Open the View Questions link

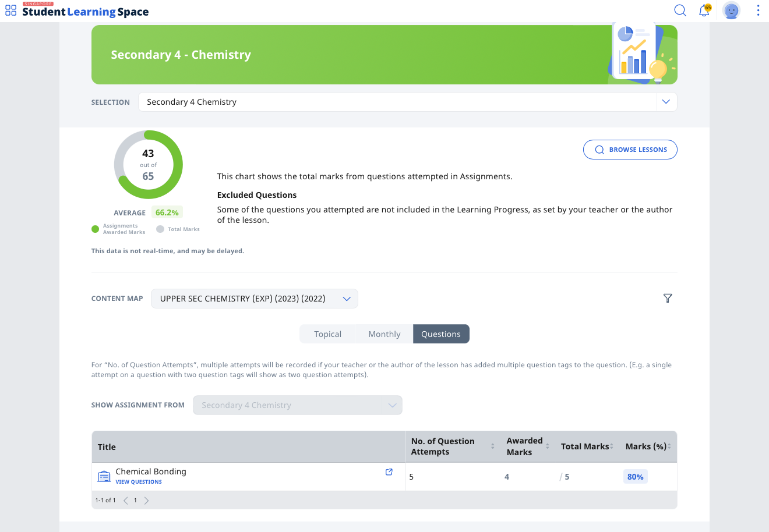click(139, 482)
